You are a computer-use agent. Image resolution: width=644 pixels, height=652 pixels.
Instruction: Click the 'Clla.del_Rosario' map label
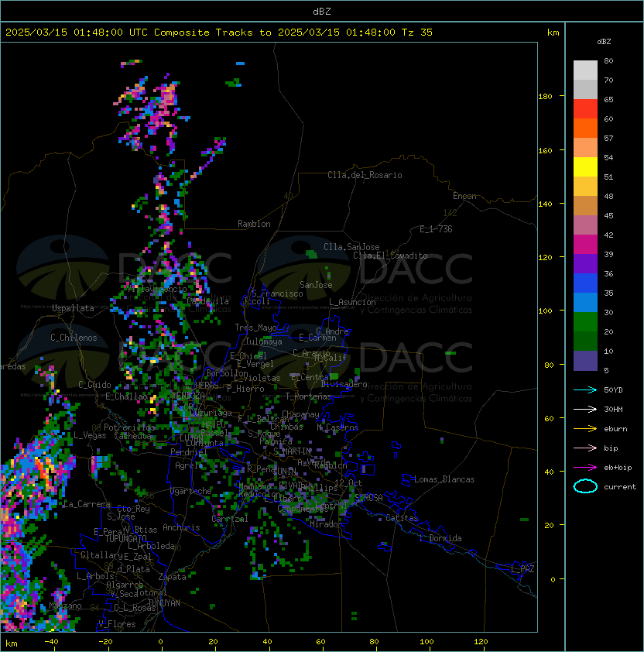click(365, 175)
